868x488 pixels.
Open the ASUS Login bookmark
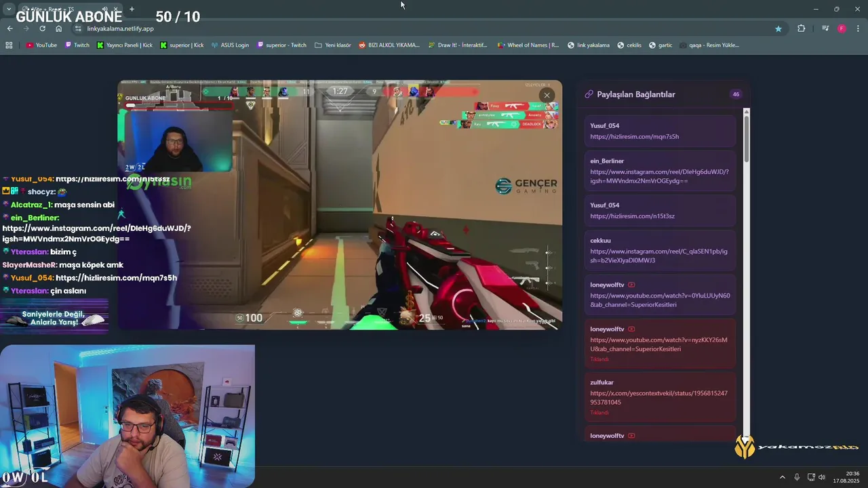(x=230, y=45)
